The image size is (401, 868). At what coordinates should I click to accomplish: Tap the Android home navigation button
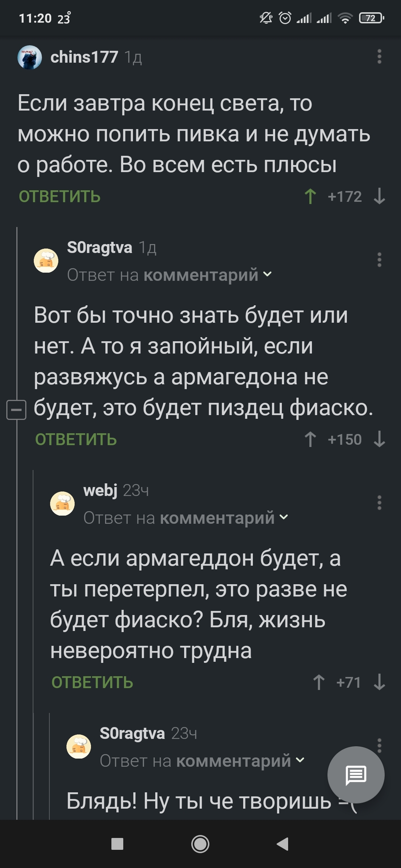(x=200, y=844)
